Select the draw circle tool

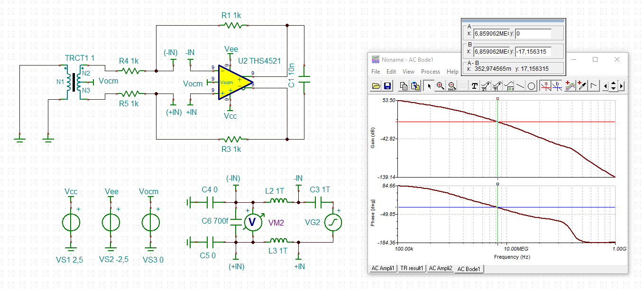click(532, 86)
